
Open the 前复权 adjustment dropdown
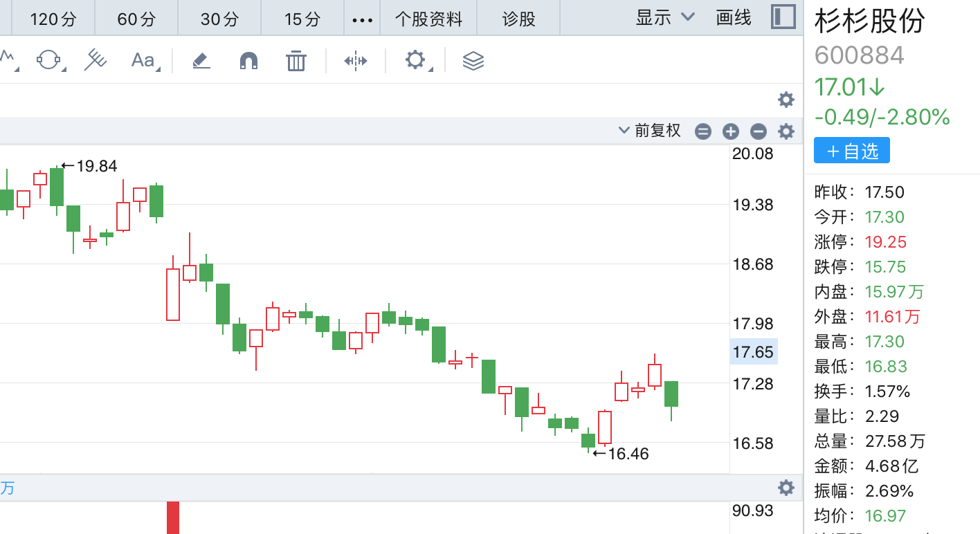[x=651, y=131]
